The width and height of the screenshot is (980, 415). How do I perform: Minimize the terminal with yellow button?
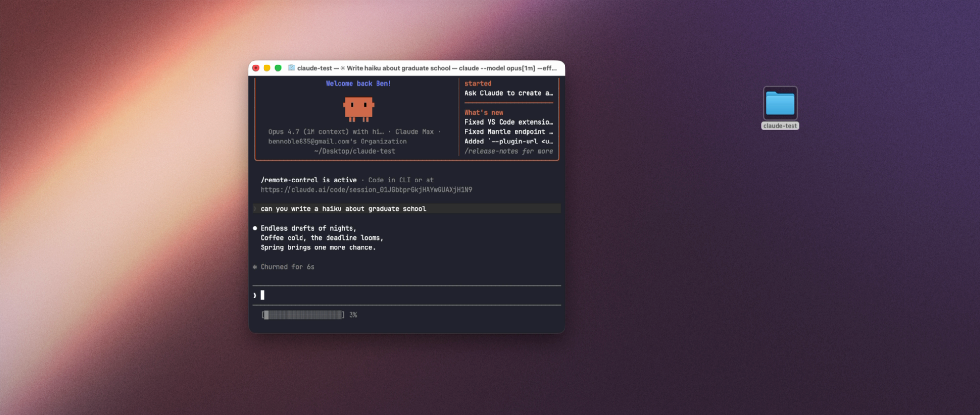point(267,68)
